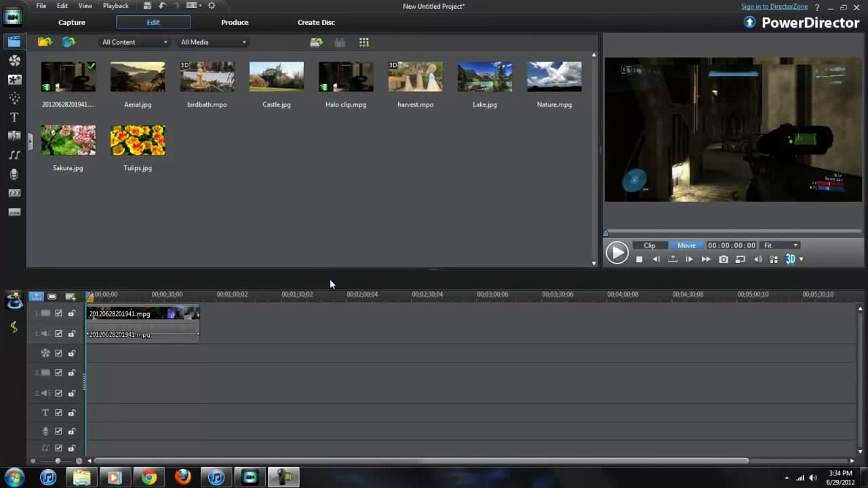This screenshot has width=868, height=488.
Task: Lock the title track
Action: (x=71, y=413)
